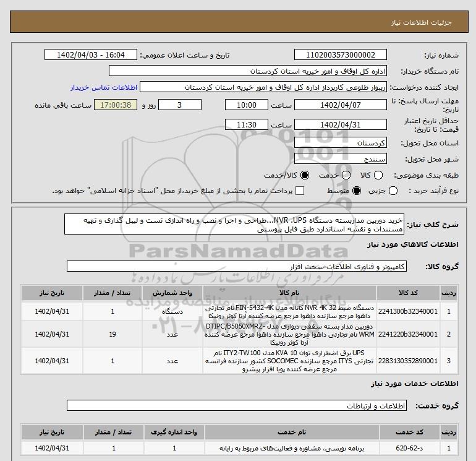Screen dimensions: 476x461
Task: Click the validity time field 11:30
Action: pos(247,124)
